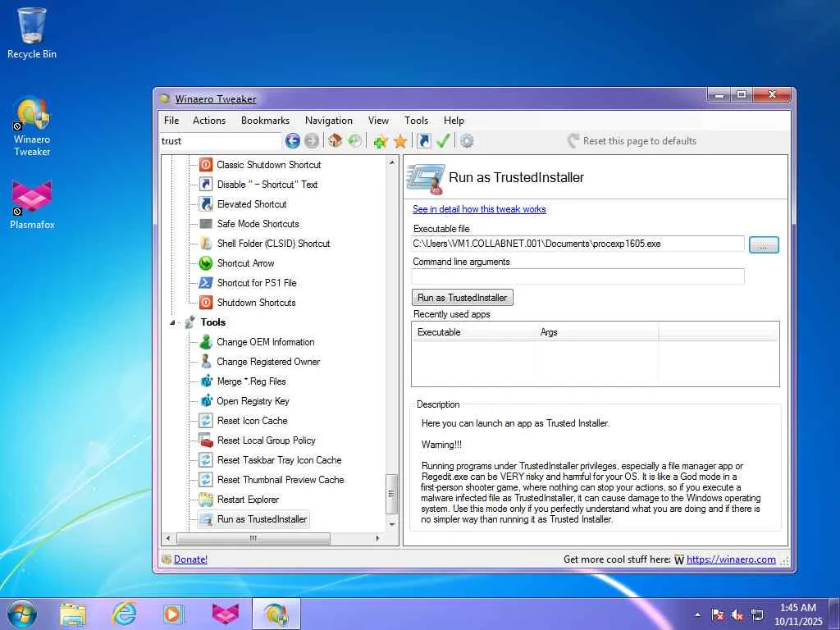Select Disable " - Shortcut" Text item
The height and width of the screenshot is (630, 840).
tap(267, 185)
